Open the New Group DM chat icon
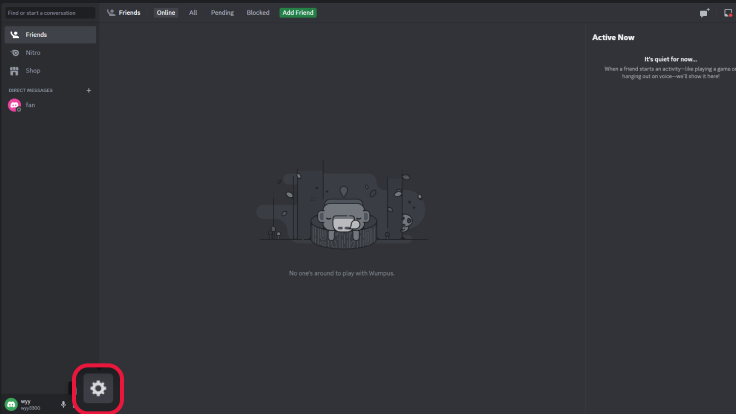 click(704, 13)
